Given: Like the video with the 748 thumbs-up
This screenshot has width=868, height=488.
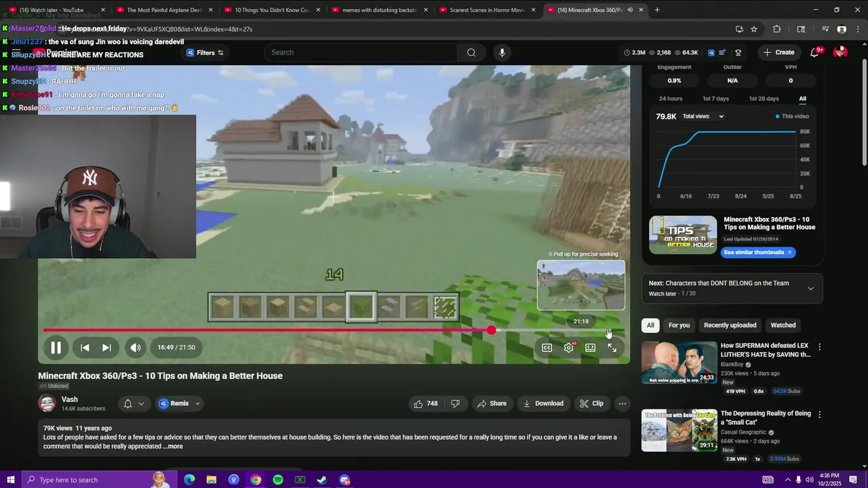Looking at the screenshot, I should (426, 403).
